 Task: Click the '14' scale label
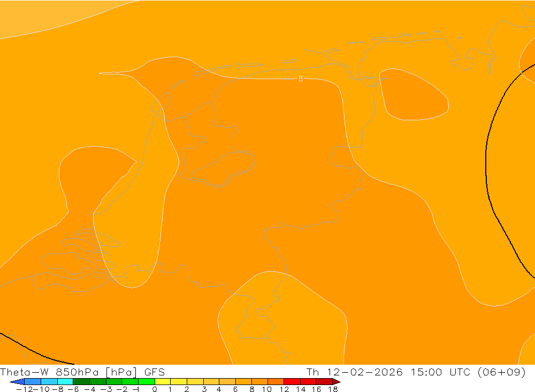(x=301, y=389)
